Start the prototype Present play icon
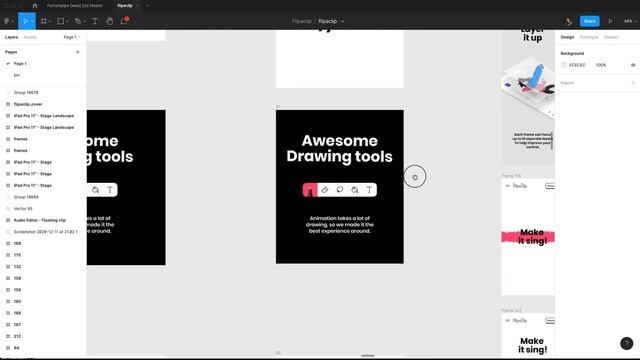Image resolution: width=640 pixels, height=360 pixels. click(x=610, y=21)
